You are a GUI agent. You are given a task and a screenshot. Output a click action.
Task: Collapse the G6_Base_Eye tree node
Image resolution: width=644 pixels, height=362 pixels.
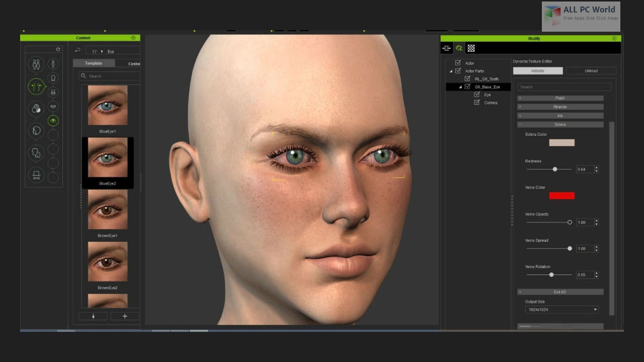459,86
